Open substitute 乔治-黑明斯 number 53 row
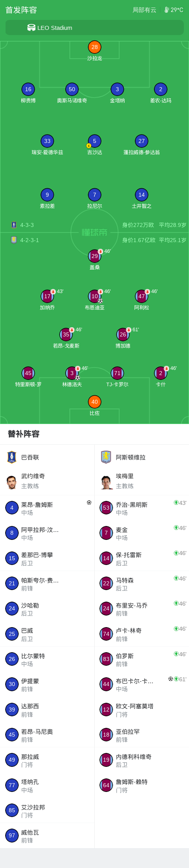This screenshot has height=868, width=189. pos(142,508)
